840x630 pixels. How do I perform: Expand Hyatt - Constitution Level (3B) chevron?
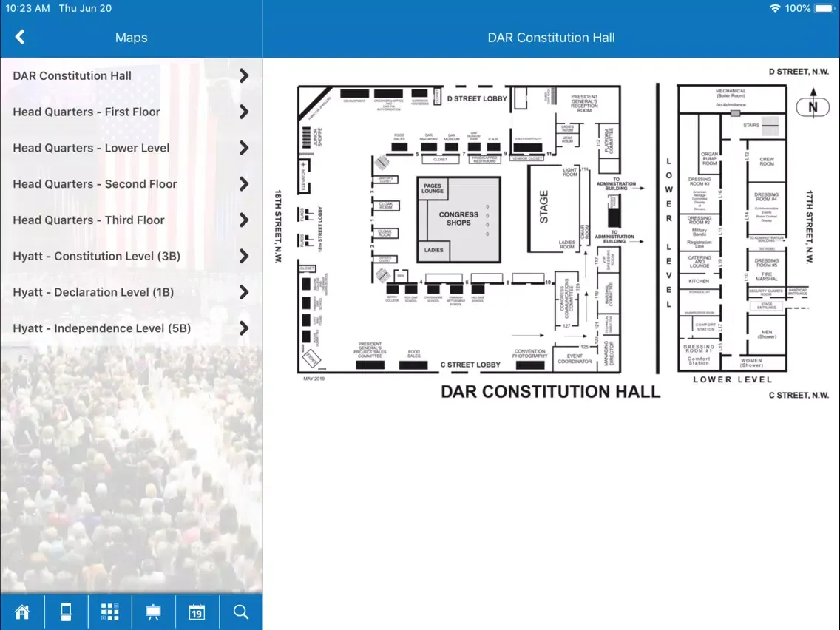tap(244, 256)
